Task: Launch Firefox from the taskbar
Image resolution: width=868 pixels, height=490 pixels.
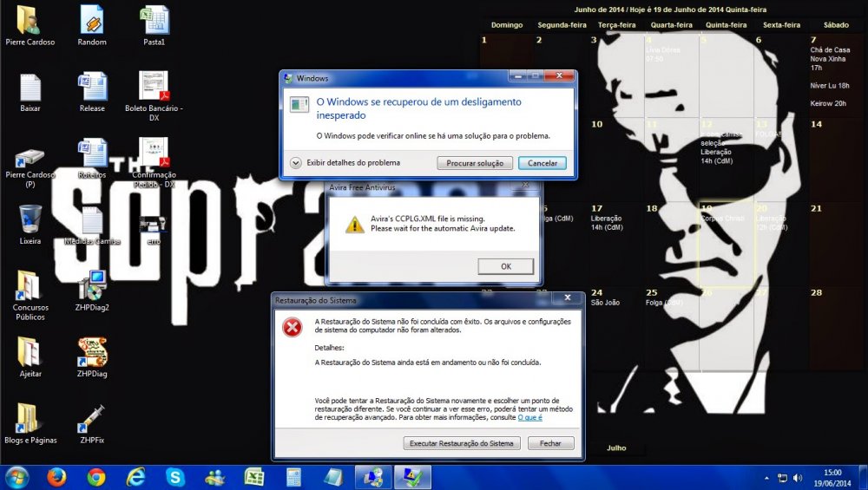Action: pos(56,477)
